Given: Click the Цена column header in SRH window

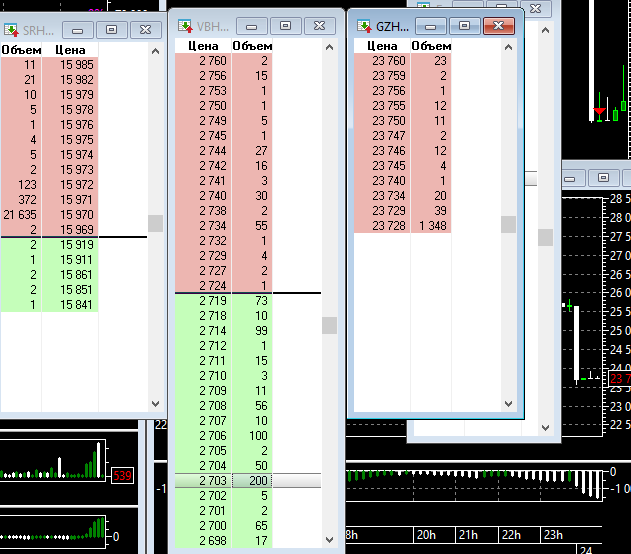Looking at the screenshot, I should [70, 50].
